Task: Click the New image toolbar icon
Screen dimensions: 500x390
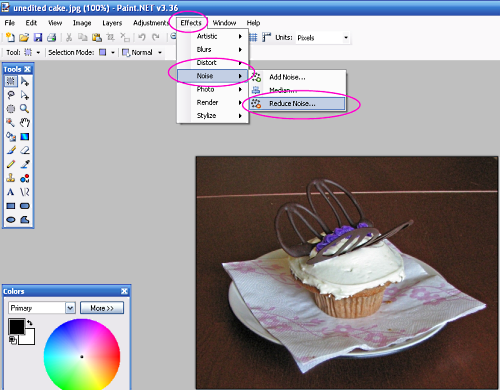Action: pyautogui.click(x=10, y=37)
